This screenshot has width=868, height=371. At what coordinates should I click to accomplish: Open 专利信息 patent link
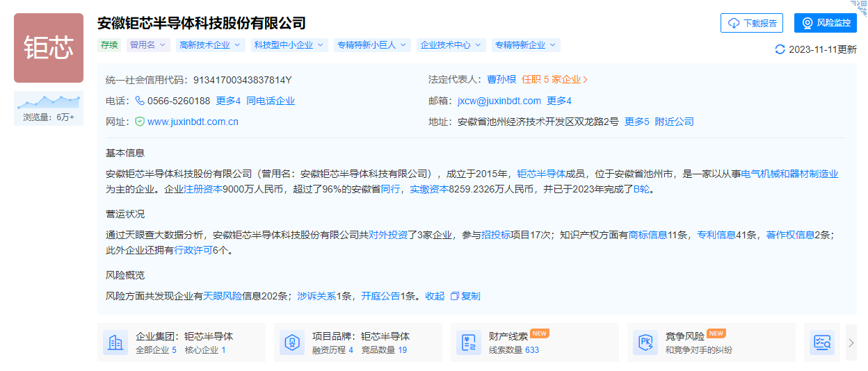coord(716,235)
